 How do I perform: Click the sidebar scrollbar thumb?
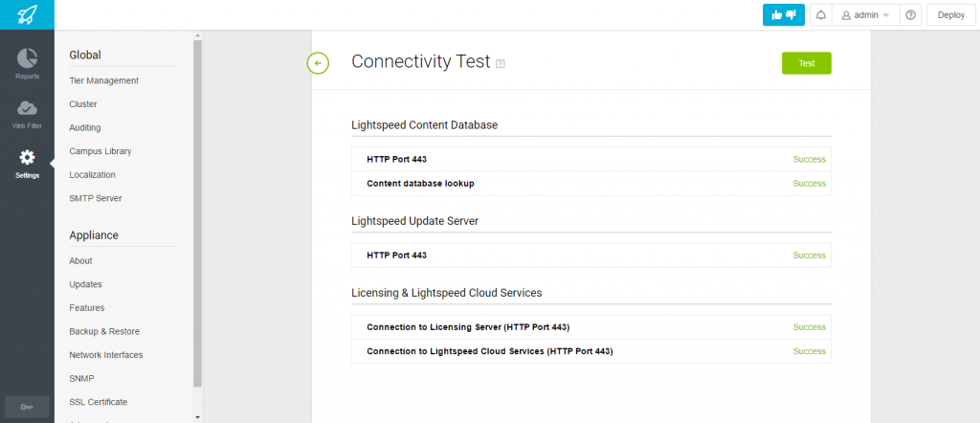[x=197, y=213]
